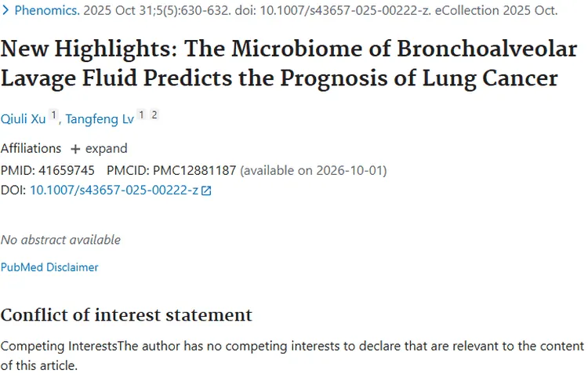Click affiliation superscript 1 beside Qiuli Xu
This screenshot has width=588, height=392.
pyautogui.click(x=54, y=115)
